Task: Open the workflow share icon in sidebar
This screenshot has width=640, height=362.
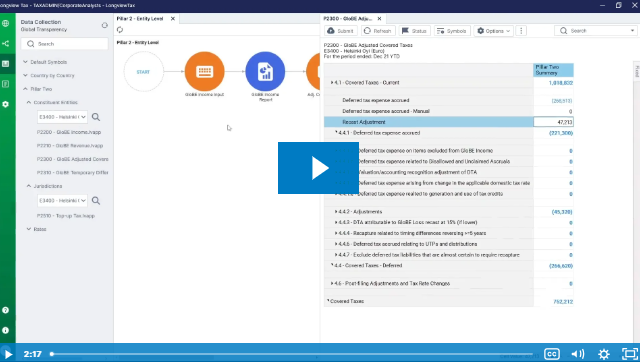Action: point(6,43)
